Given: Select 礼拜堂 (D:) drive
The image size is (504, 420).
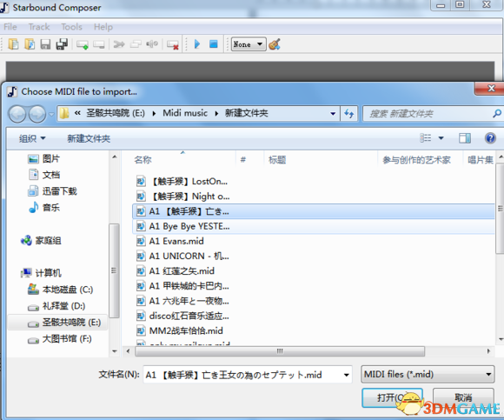Looking at the screenshot, I should 56,306.
